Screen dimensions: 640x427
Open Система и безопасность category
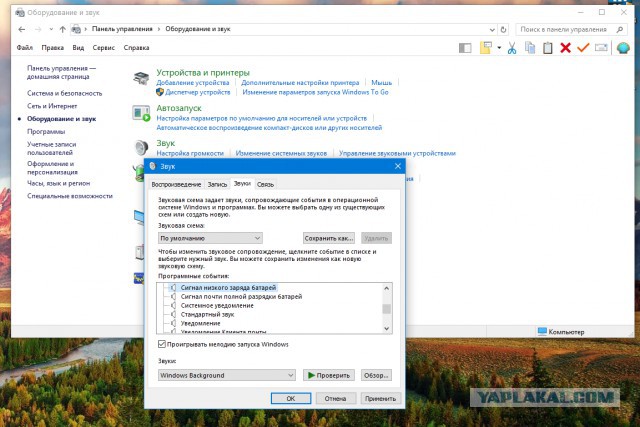pyautogui.click(x=64, y=93)
